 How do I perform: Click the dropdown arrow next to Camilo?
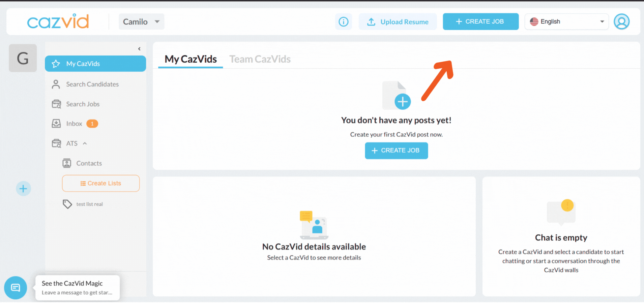click(x=157, y=22)
